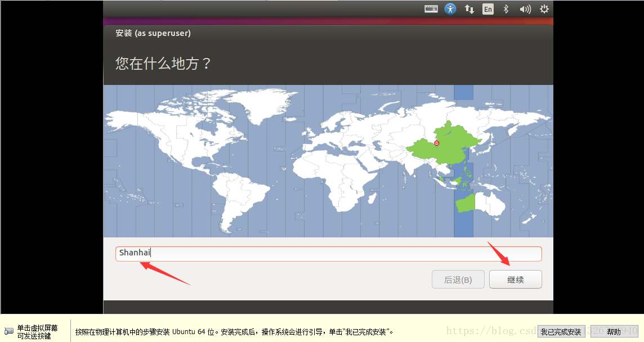
Task: Open the En input language indicator
Action: point(488,9)
